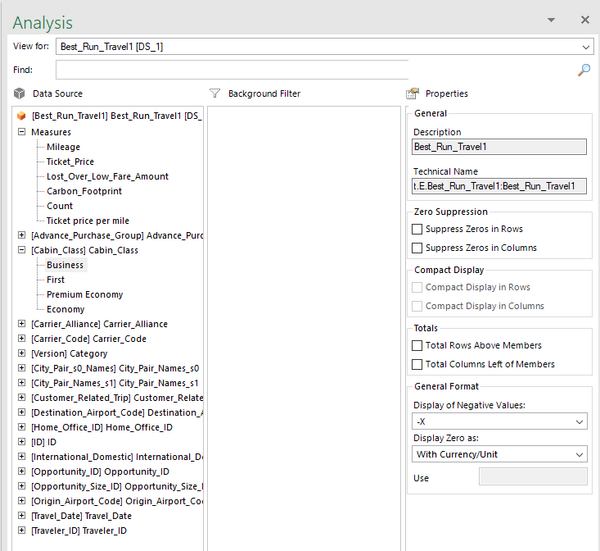Enable Suppress Zeros in Rows
Image resolution: width=600 pixels, height=551 pixels.
pos(417,229)
